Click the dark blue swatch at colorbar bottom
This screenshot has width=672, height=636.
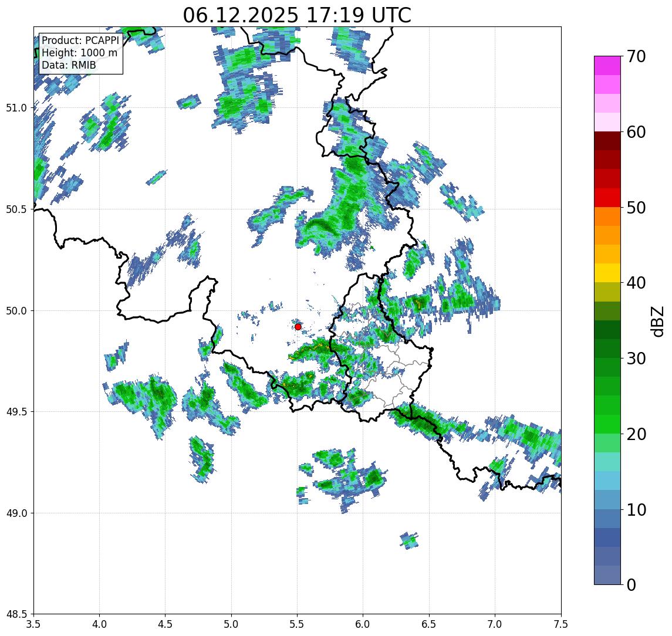pos(607,575)
